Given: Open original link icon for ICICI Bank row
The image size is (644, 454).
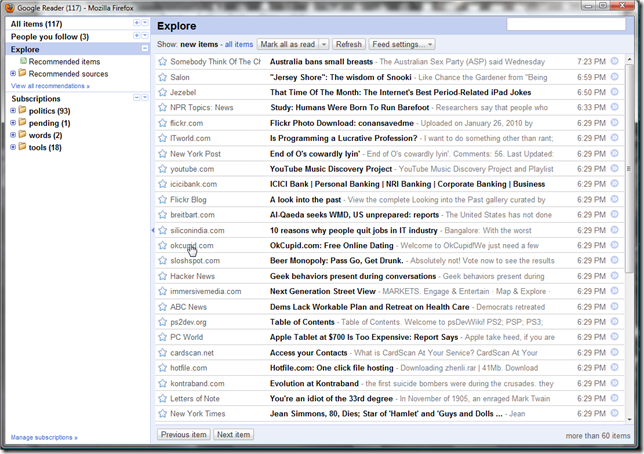Looking at the screenshot, I should pos(614,184).
